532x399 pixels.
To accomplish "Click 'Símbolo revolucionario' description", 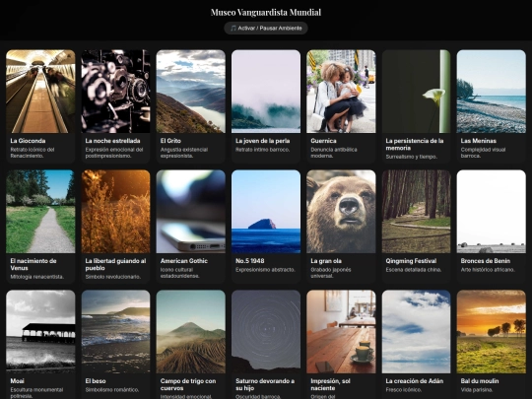I will (x=113, y=277).
